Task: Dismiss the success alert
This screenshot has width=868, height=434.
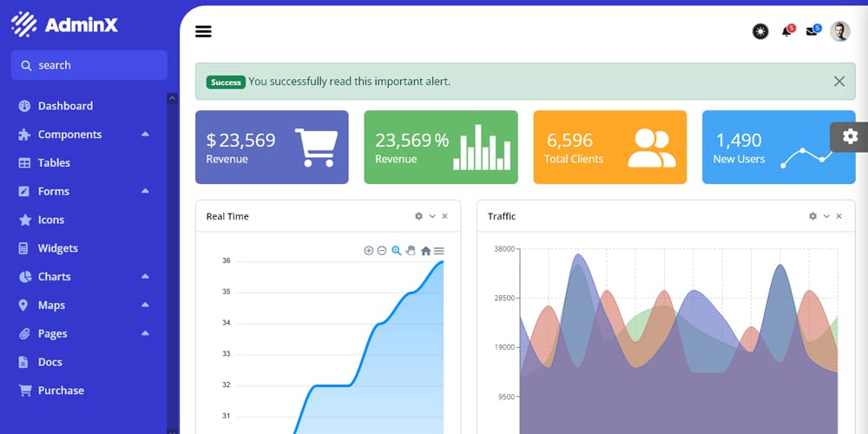Action: click(838, 82)
